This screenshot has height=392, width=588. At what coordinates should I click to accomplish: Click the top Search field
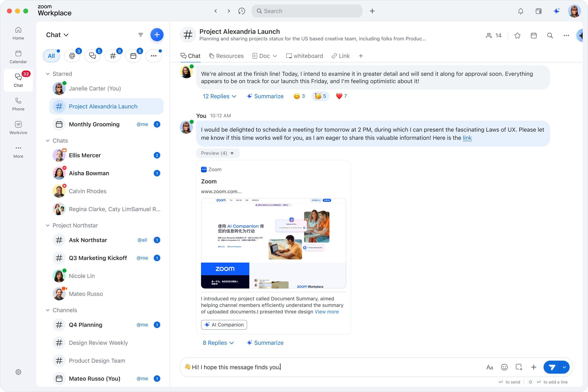[x=307, y=11]
